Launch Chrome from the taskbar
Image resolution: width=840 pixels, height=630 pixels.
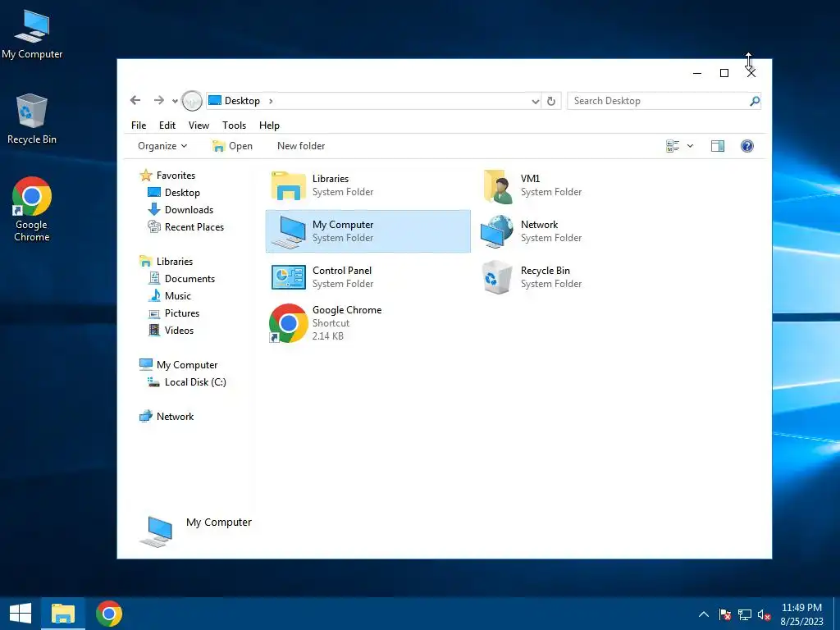pyautogui.click(x=109, y=614)
